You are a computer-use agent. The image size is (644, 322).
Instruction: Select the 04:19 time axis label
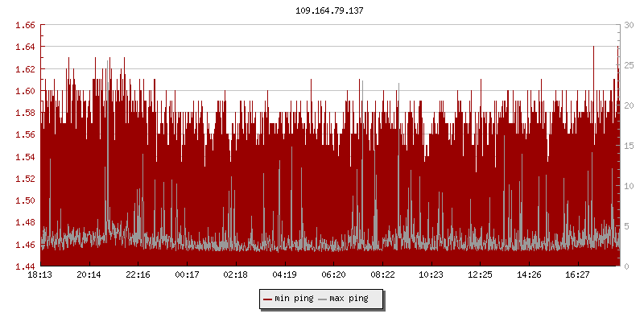coord(284,275)
